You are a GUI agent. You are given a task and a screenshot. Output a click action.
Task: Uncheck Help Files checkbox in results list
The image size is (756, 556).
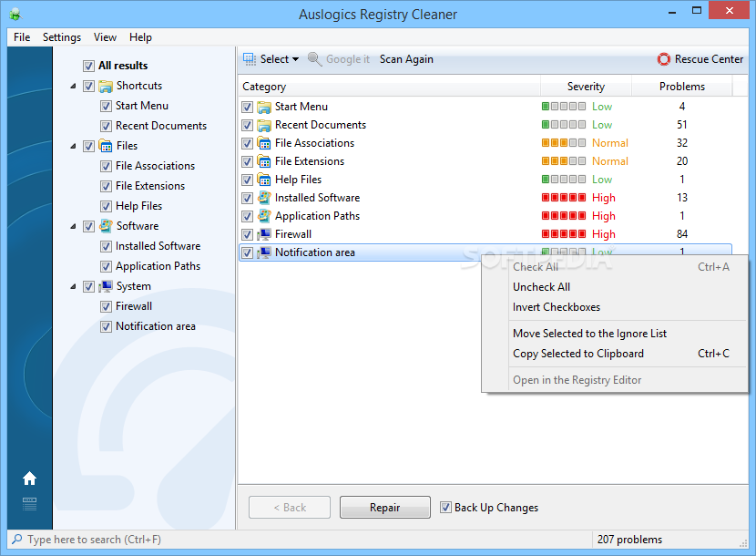[x=248, y=180]
